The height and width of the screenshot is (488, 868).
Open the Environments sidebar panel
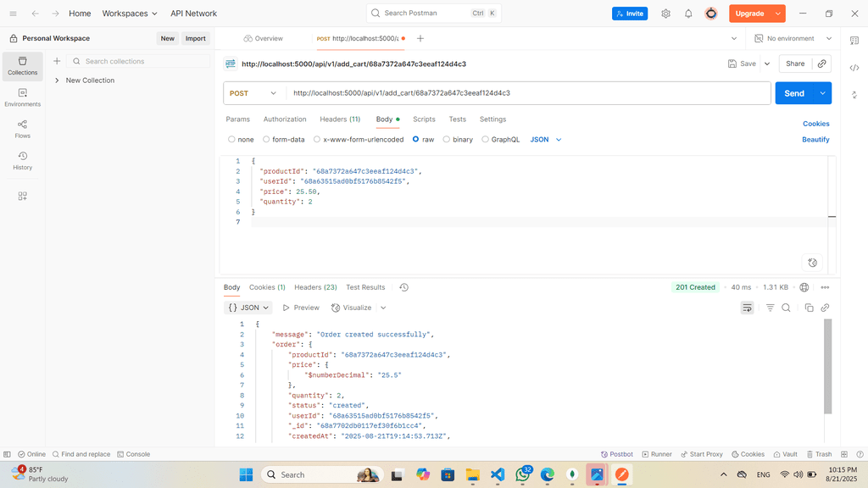click(22, 97)
